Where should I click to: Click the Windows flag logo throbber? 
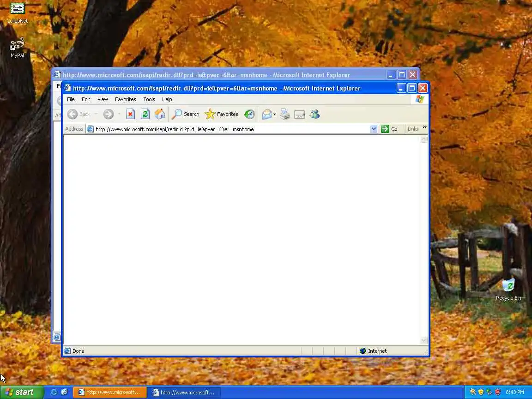(420, 99)
